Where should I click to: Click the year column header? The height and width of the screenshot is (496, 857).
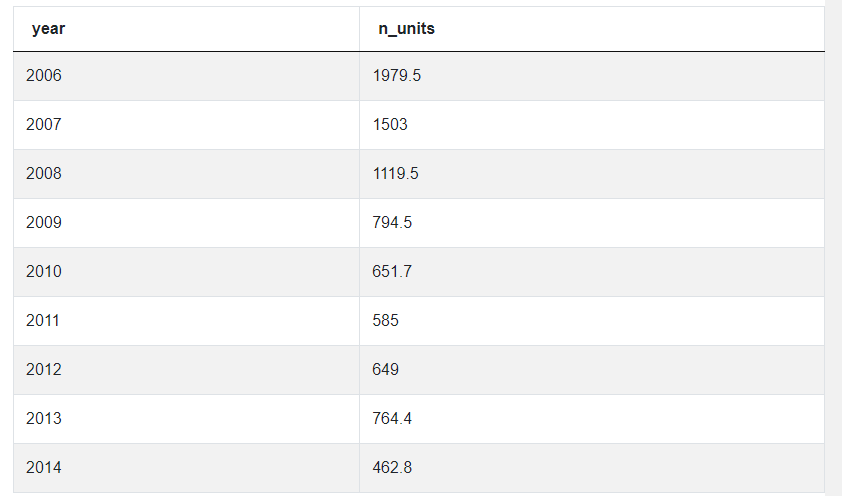[x=186, y=29]
